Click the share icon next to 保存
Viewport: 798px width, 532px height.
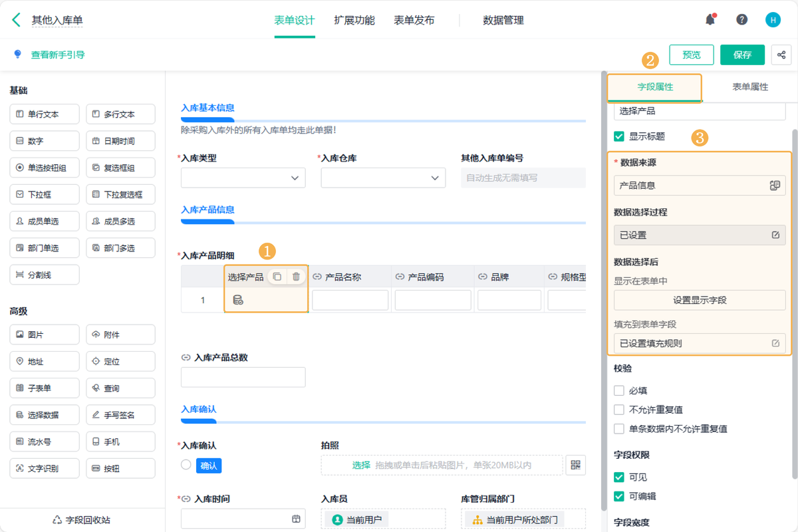(781, 55)
